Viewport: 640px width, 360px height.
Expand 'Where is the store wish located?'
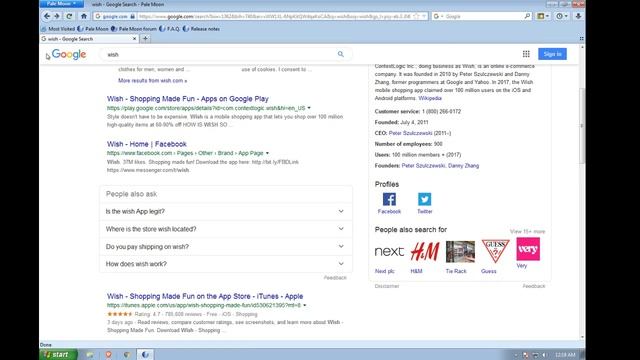[x=226, y=229]
